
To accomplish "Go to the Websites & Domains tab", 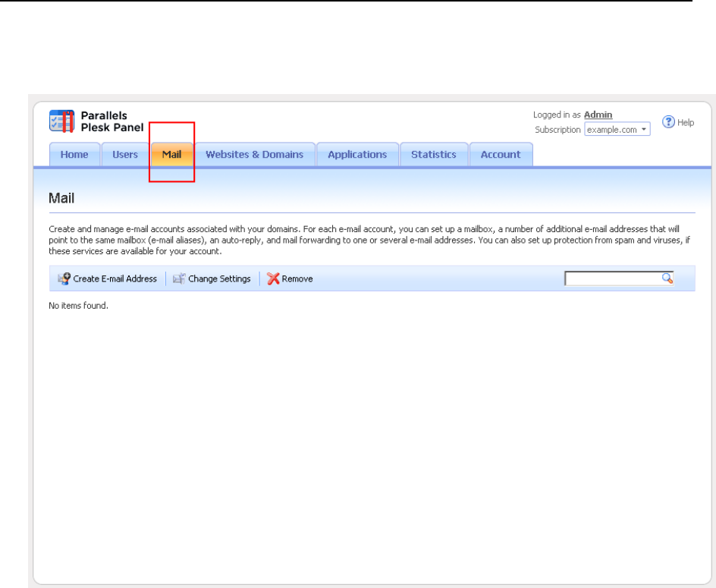I will 255,155.
